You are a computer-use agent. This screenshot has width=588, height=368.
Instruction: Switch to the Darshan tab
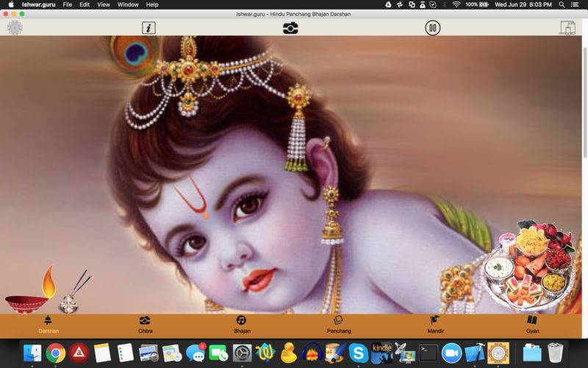49,325
